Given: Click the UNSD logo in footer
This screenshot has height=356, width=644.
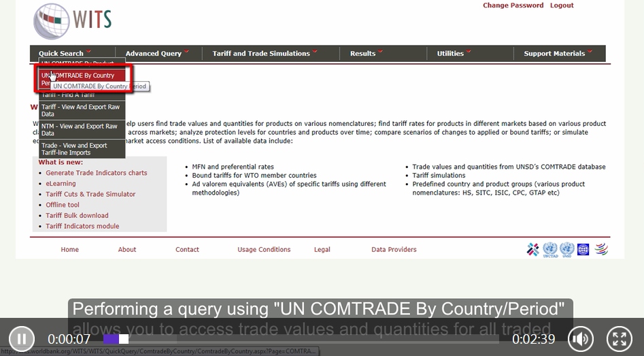Looking at the screenshot, I should tap(566, 250).
